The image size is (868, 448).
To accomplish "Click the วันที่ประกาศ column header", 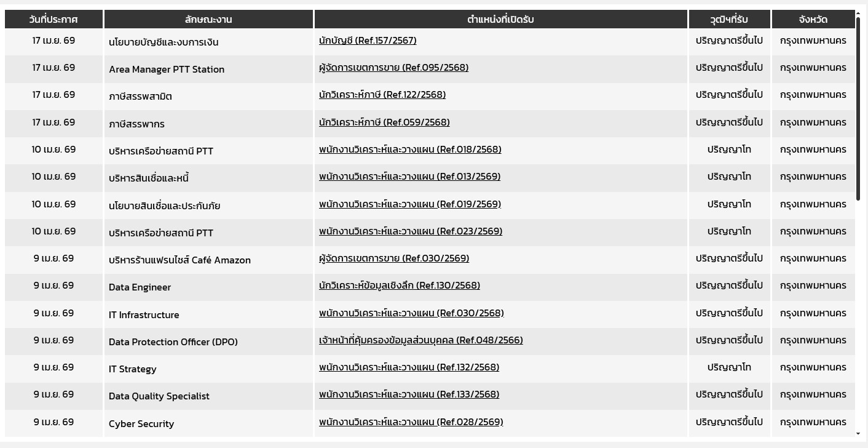I will coord(53,19).
